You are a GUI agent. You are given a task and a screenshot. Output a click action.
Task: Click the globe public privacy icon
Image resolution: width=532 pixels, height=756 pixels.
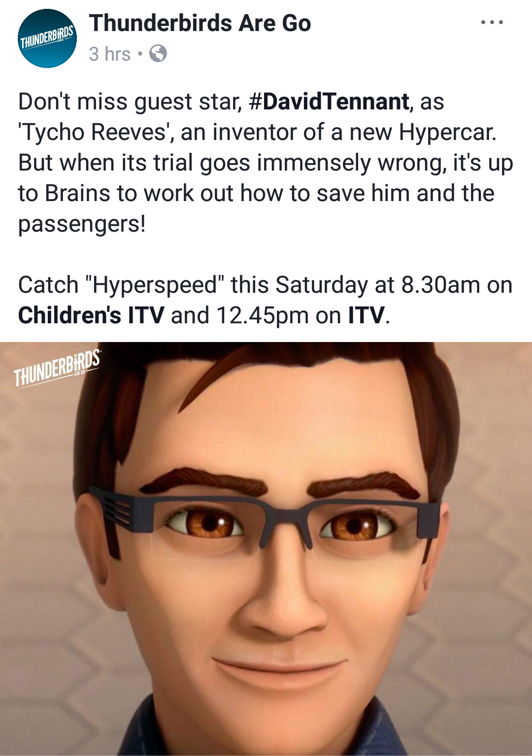(158, 53)
